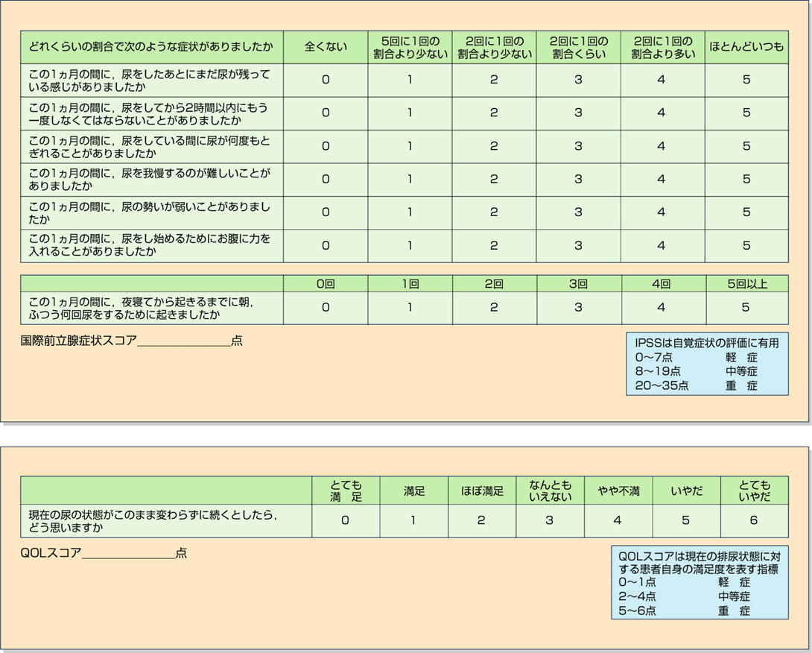Select QOL score 6 under とてもいやだ
This screenshot has width=812, height=653.
(754, 520)
